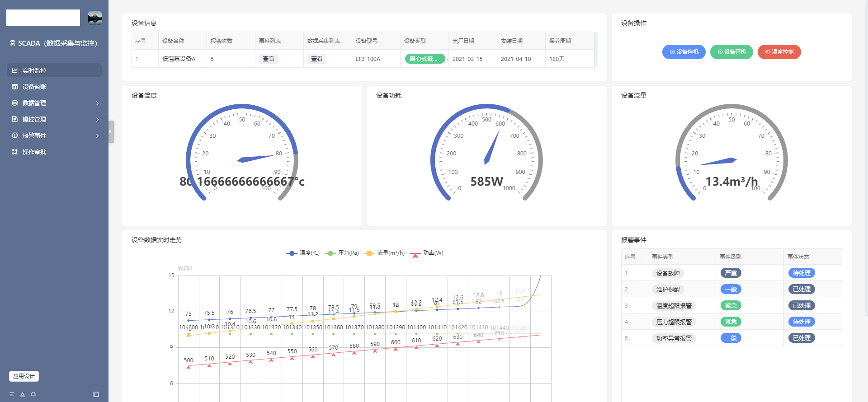The height and width of the screenshot is (402, 868).
Task: Toggle the 压力(Pa) legend series
Action: 342,253
